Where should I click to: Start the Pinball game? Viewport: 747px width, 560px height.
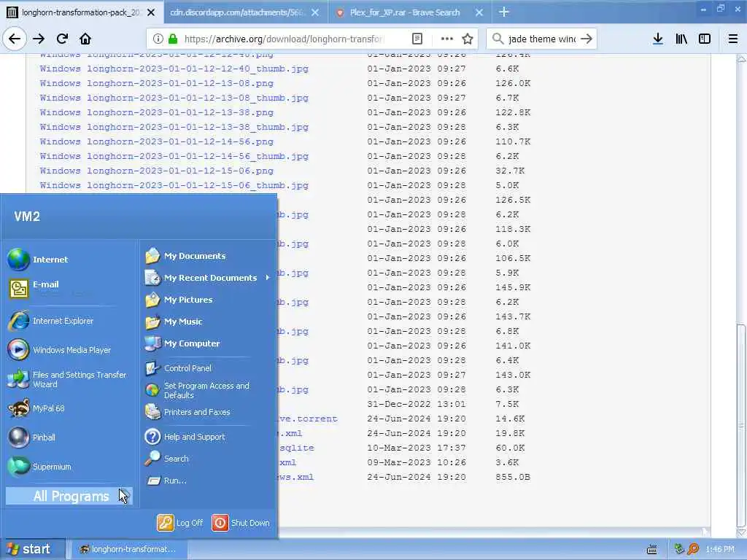pos(32,437)
